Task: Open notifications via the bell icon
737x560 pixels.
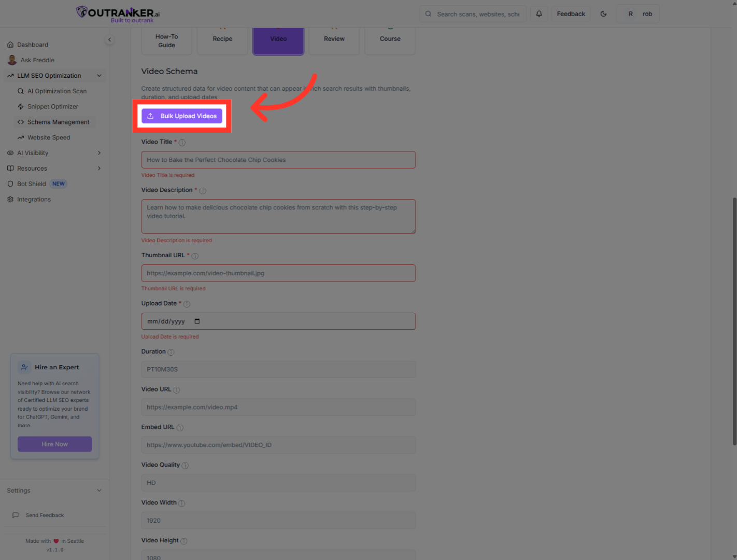Action: tap(538, 13)
